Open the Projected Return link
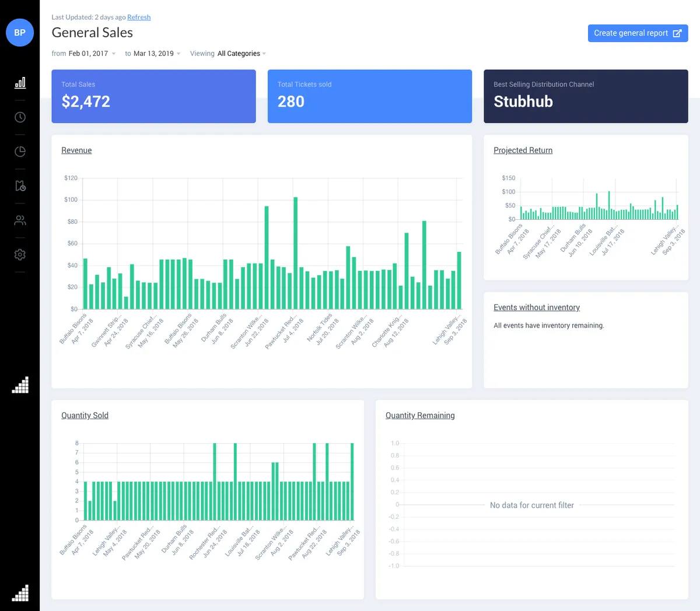This screenshot has width=700, height=611. [523, 150]
